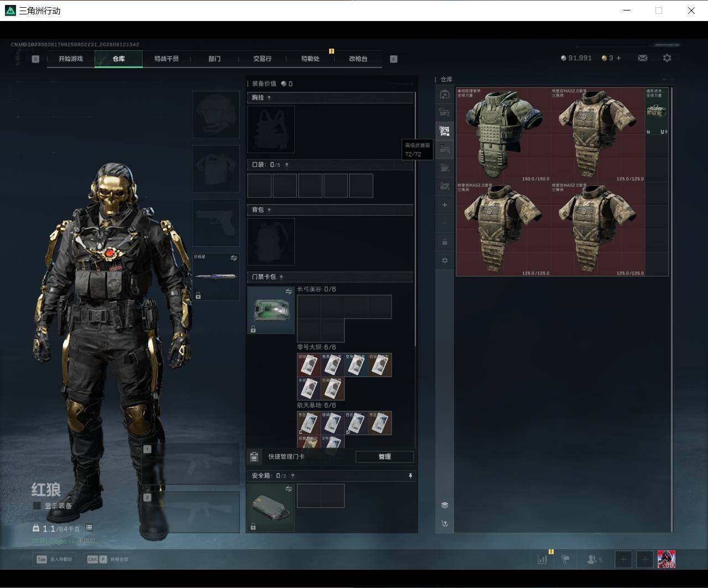Select the sixth warehouse container in sidebar
Screen dimensions: 708x588
(x=445, y=186)
